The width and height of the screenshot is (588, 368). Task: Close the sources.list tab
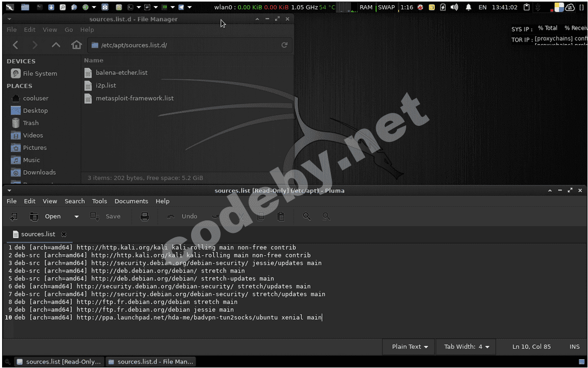click(64, 234)
